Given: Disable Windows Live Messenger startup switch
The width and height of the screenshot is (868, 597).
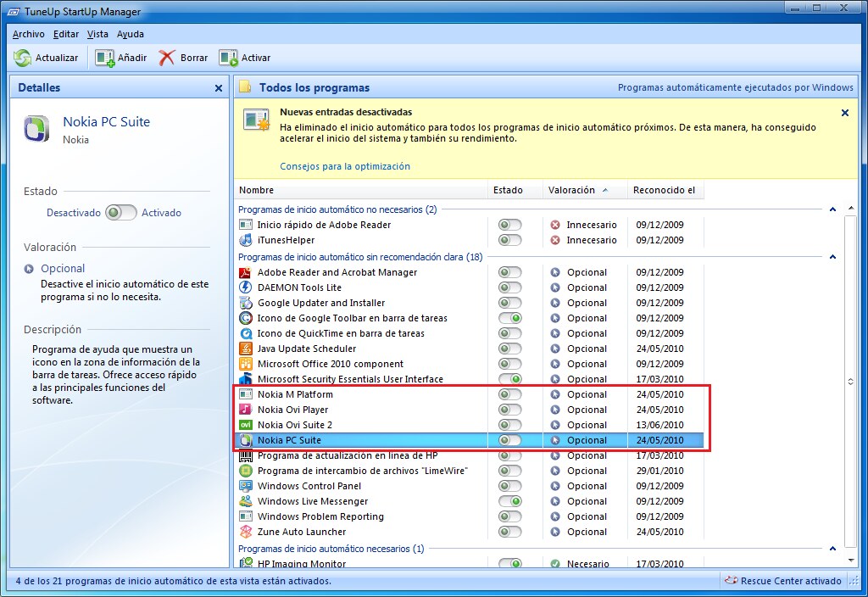Looking at the screenshot, I should pos(509,501).
